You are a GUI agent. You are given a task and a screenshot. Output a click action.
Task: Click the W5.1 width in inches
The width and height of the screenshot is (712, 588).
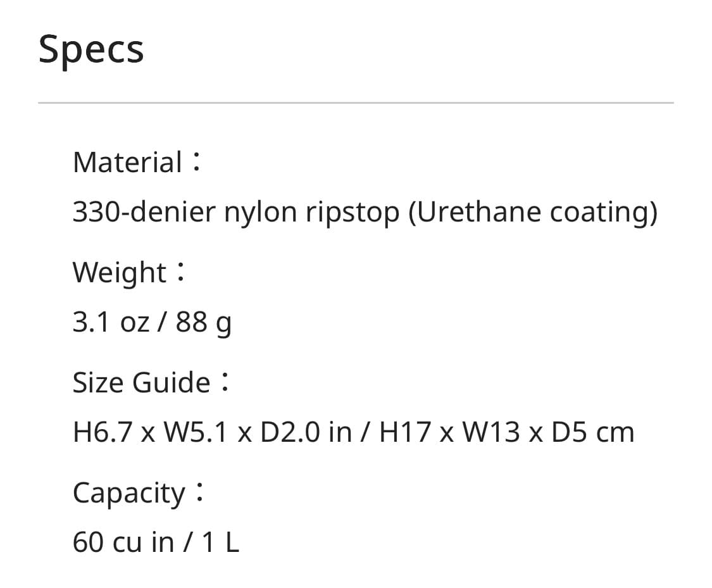pyautogui.click(x=196, y=432)
